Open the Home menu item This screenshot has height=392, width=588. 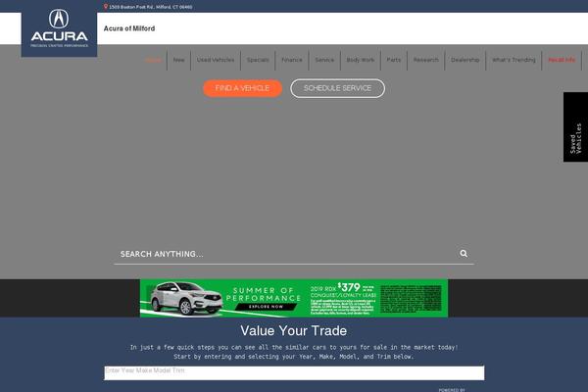pyautogui.click(x=153, y=60)
